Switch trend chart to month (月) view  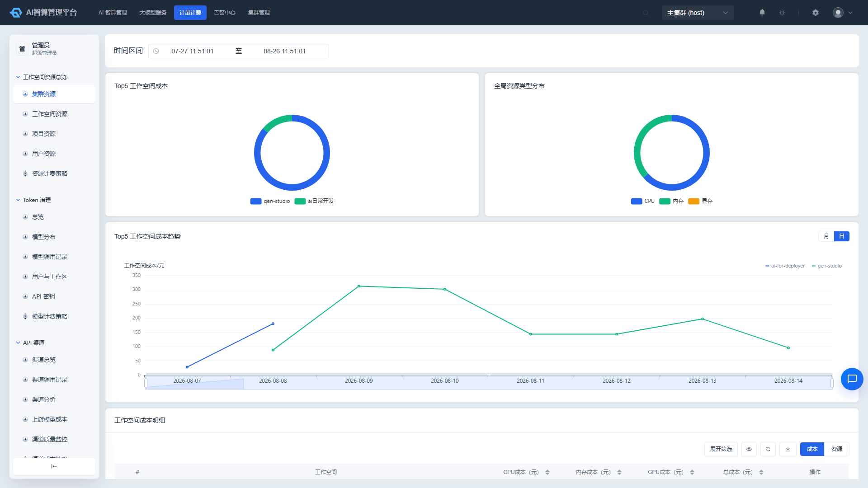click(x=826, y=236)
